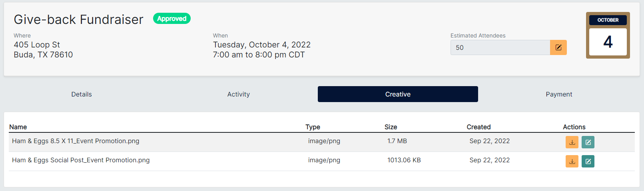Go to the Payment tab
The image size is (644, 191).
[559, 94]
